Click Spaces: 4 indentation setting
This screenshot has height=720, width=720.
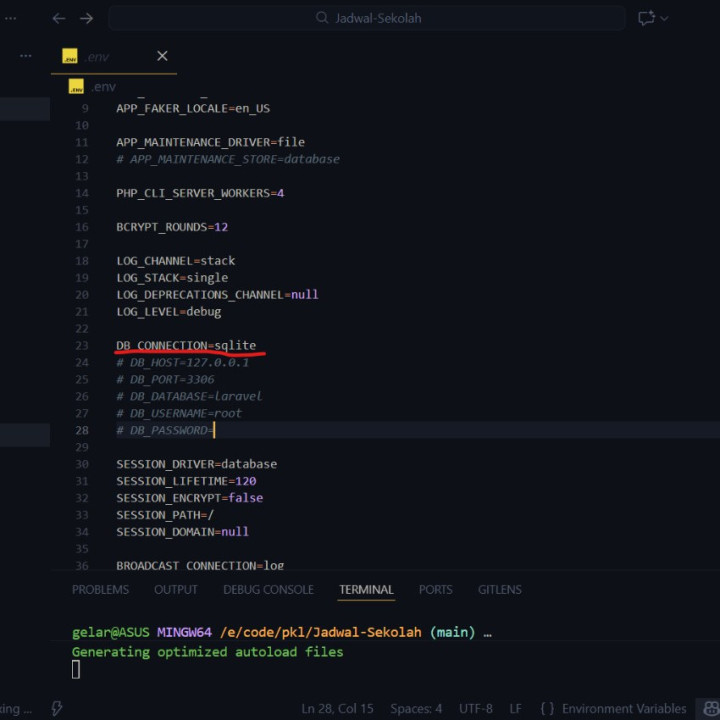(x=416, y=708)
